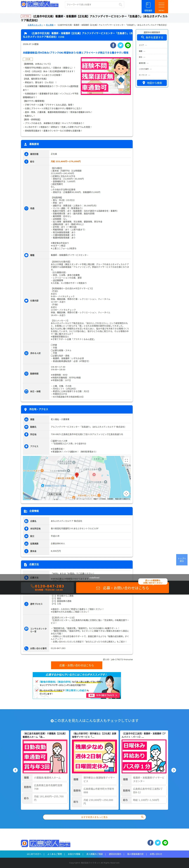Open 運営会社案内 footer link
This screenshot has width=189, height=868.
(x=115, y=854)
